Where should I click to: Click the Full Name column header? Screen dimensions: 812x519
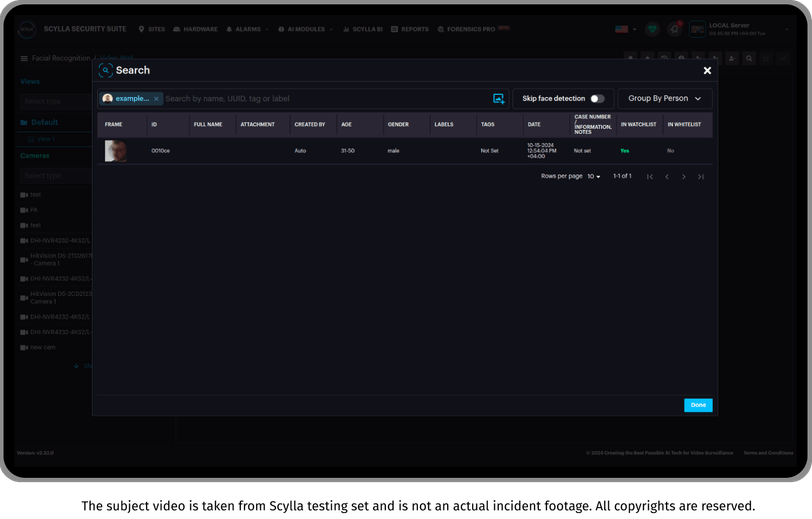(x=208, y=124)
